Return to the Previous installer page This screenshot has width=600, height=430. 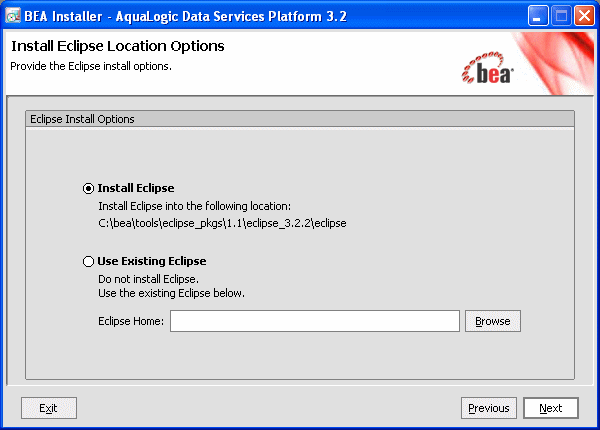pos(489,408)
